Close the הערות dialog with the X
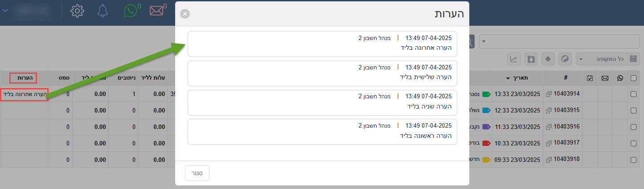644x189 pixels. (185, 13)
